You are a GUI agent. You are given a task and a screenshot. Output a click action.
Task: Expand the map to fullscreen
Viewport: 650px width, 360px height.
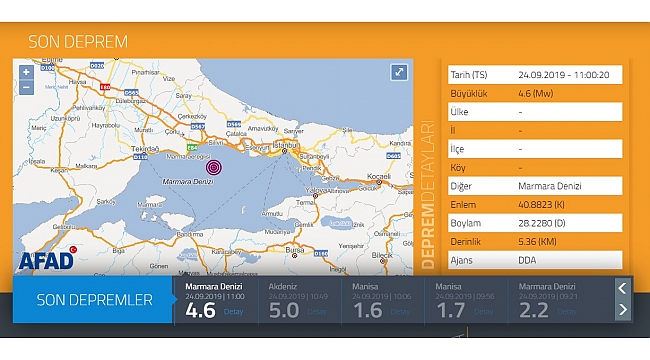(399, 72)
